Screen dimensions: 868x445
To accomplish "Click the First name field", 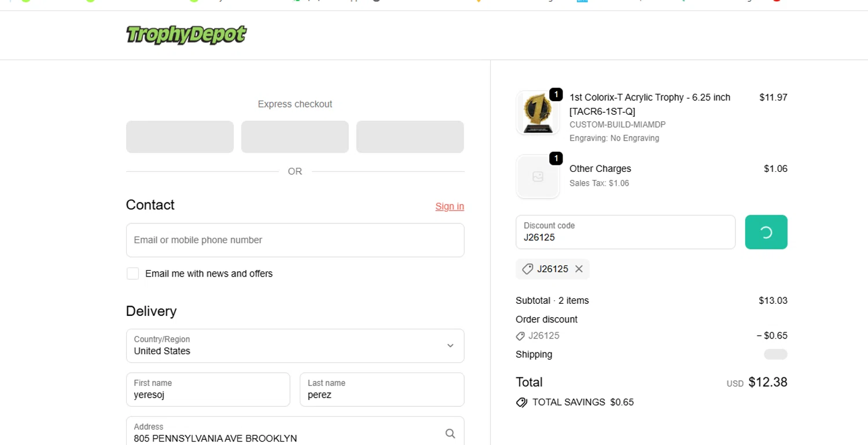I will (x=208, y=390).
